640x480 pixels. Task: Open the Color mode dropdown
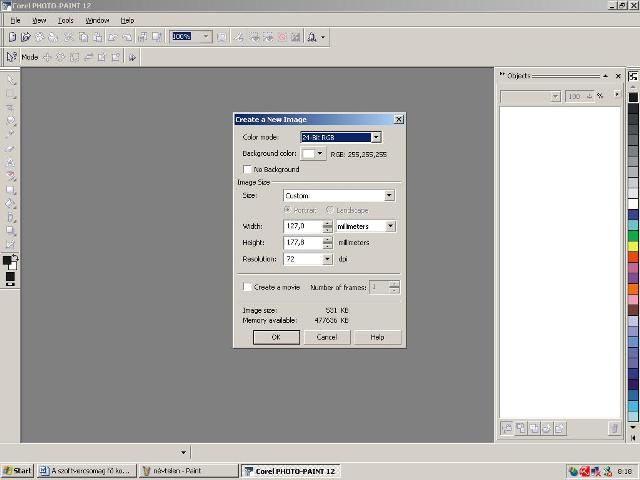point(376,137)
